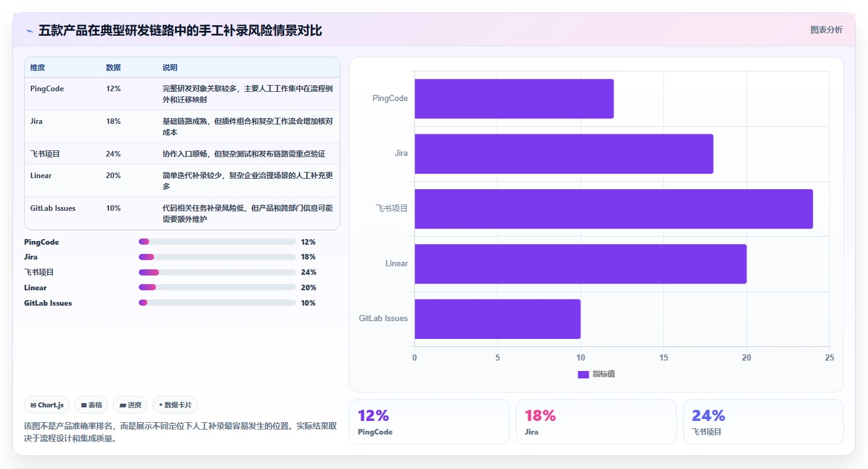
Task: Select the 数据卡片 tag chip
Action: (x=175, y=405)
